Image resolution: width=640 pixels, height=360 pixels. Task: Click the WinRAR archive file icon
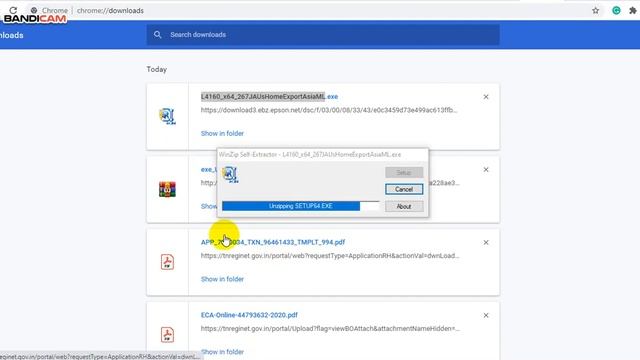167,189
